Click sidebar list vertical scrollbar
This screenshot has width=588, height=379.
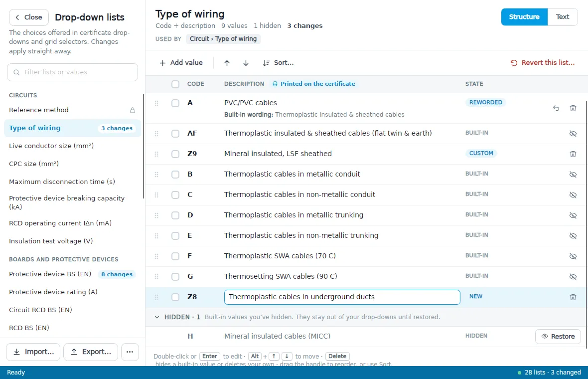coord(143,146)
